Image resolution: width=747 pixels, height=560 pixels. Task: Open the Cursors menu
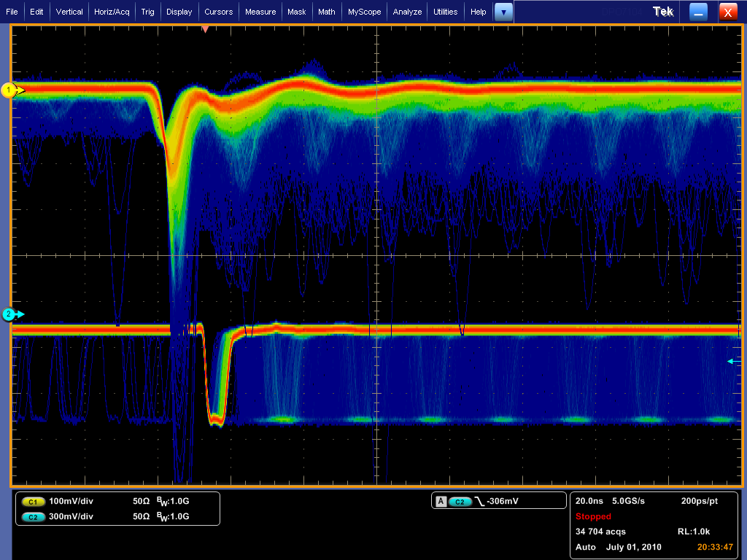pos(218,12)
